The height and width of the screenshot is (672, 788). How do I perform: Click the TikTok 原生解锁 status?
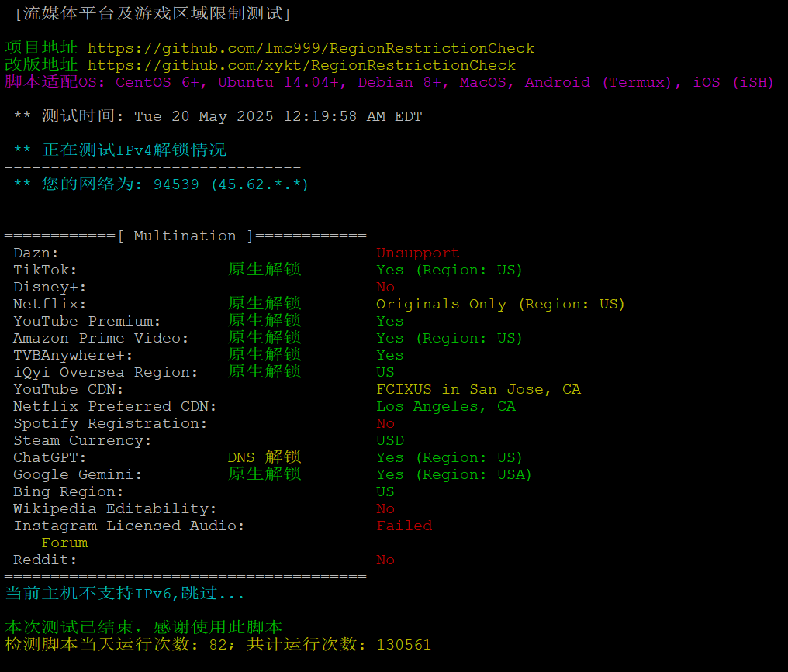point(264,270)
